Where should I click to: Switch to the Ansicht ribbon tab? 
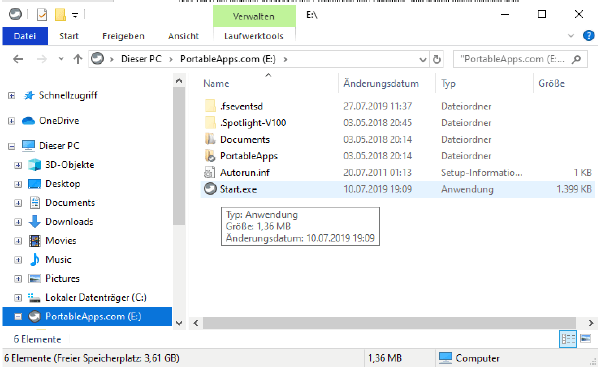tap(183, 36)
